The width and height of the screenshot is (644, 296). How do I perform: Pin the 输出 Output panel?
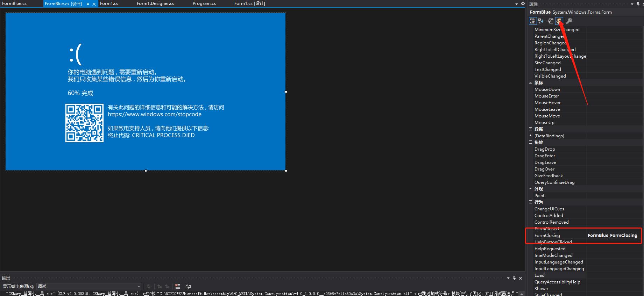pyautogui.click(x=514, y=278)
